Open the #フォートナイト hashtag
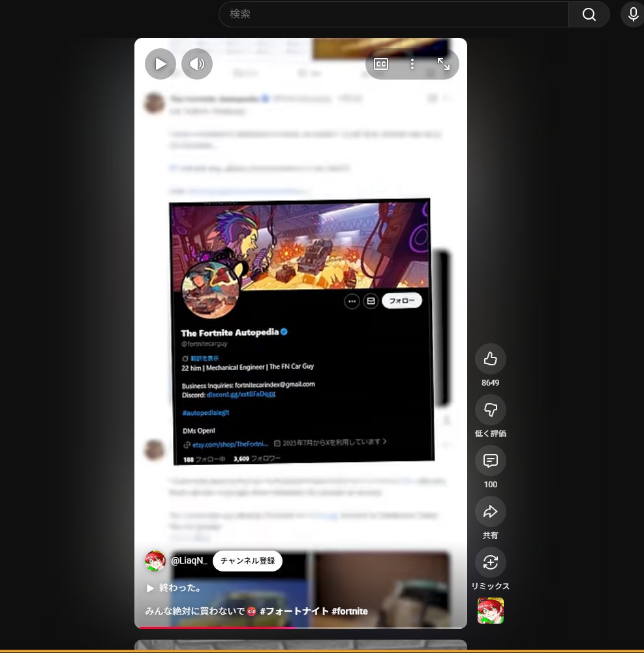 point(294,611)
